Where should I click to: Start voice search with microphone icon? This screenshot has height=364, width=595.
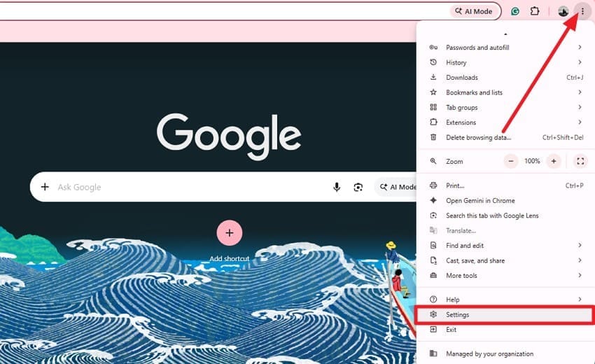click(336, 187)
